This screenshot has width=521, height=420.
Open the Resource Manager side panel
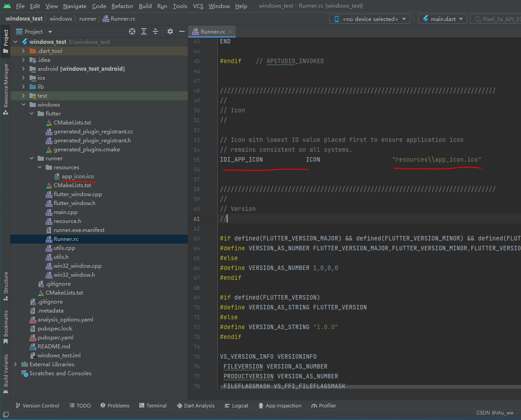click(x=6, y=85)
